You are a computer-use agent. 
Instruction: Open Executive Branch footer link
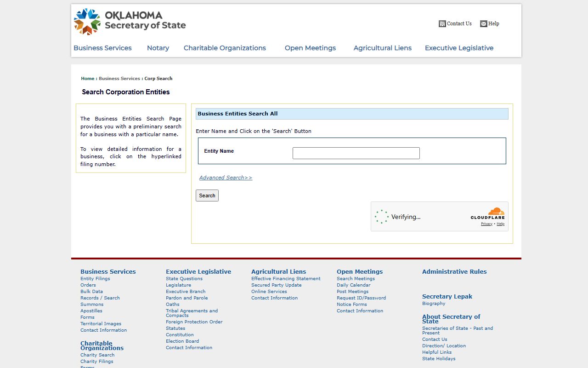(186, 291)
